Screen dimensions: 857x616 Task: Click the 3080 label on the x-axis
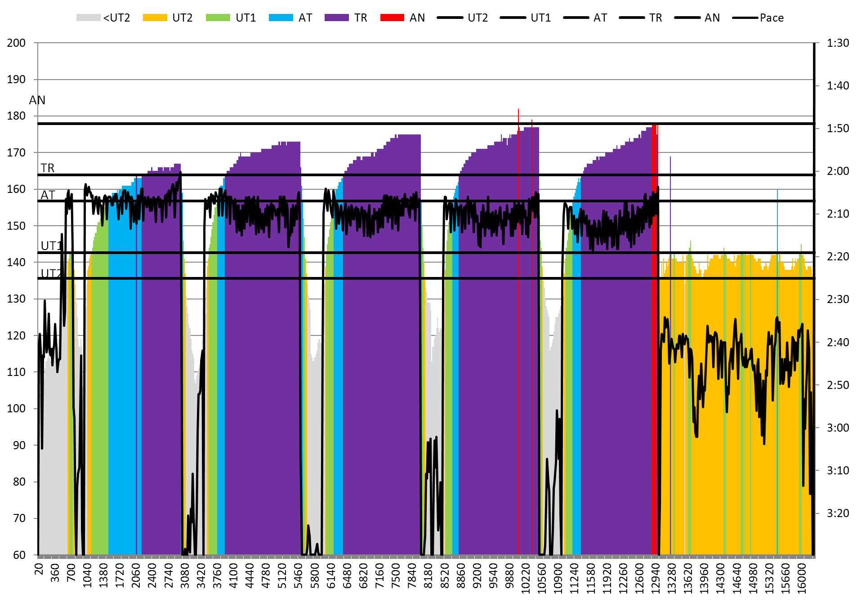point(185,576)
